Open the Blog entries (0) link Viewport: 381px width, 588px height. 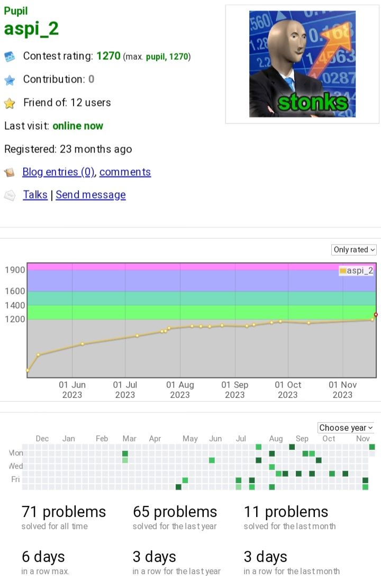tap(58, 172)
